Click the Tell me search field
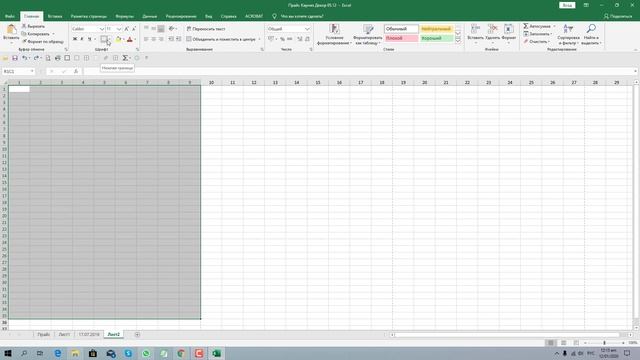640x360 pixels. point(302,16)
